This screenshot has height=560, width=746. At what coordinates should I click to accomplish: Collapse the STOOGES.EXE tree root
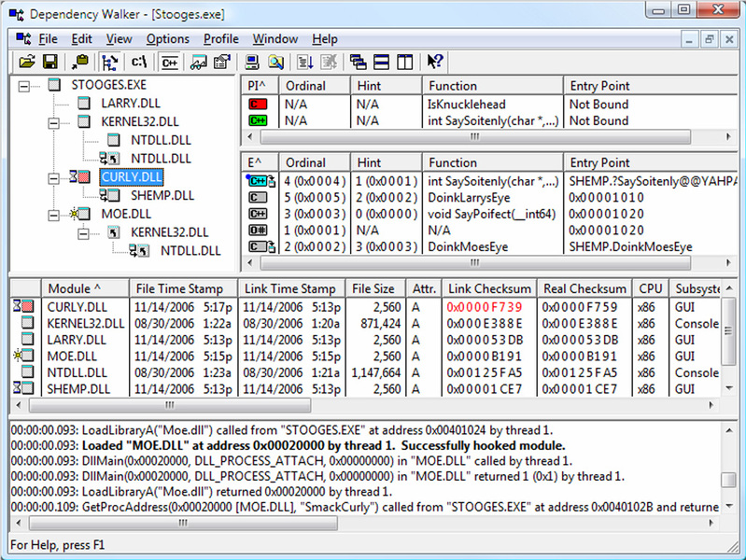23,87
